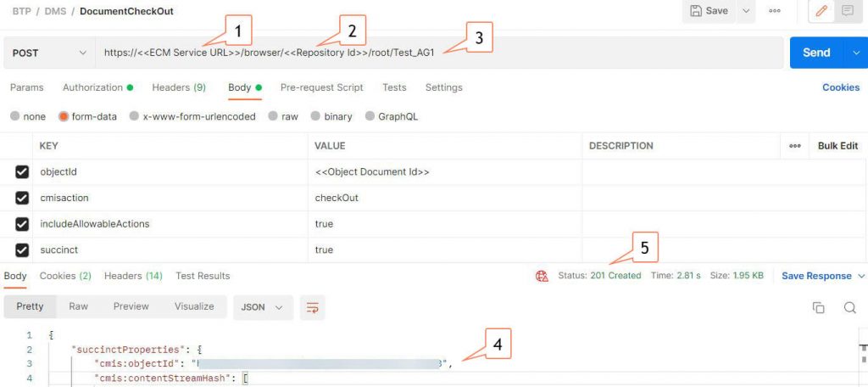Open the Test Results tab
The width and height of the screenshot is (868, 387).
203,276
